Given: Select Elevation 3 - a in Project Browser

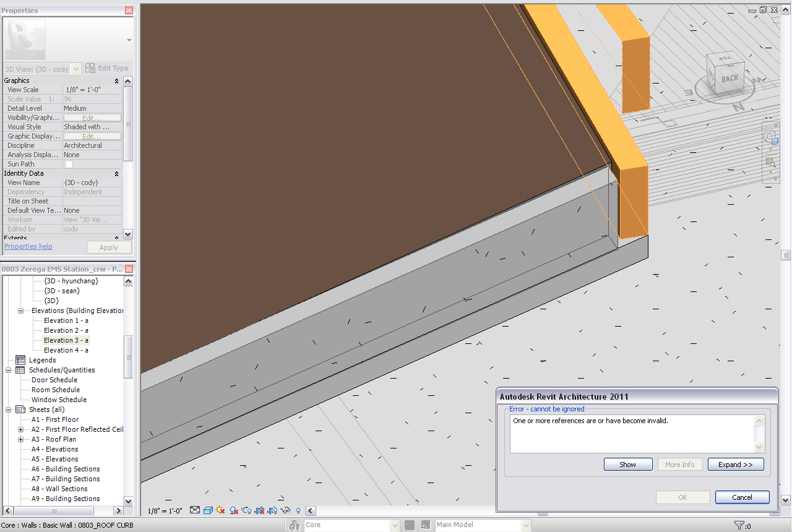Looking at the screenshot, I should point(66,340).
